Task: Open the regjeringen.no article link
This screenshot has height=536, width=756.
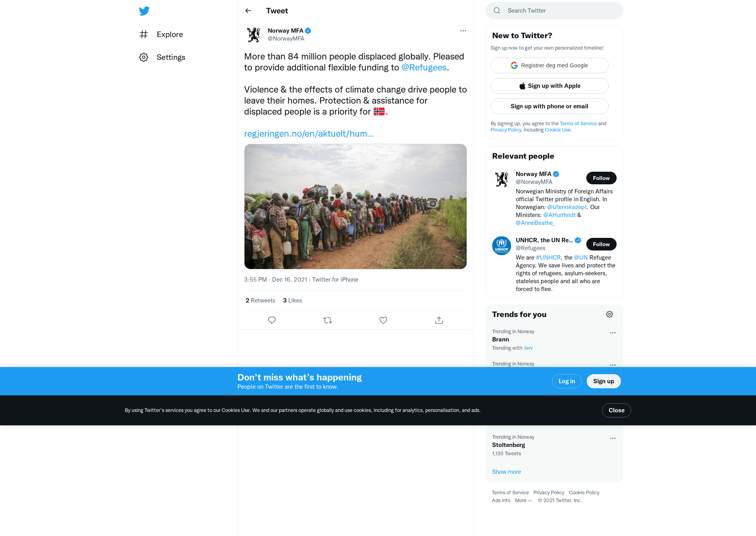Action: tap(309, 134)
